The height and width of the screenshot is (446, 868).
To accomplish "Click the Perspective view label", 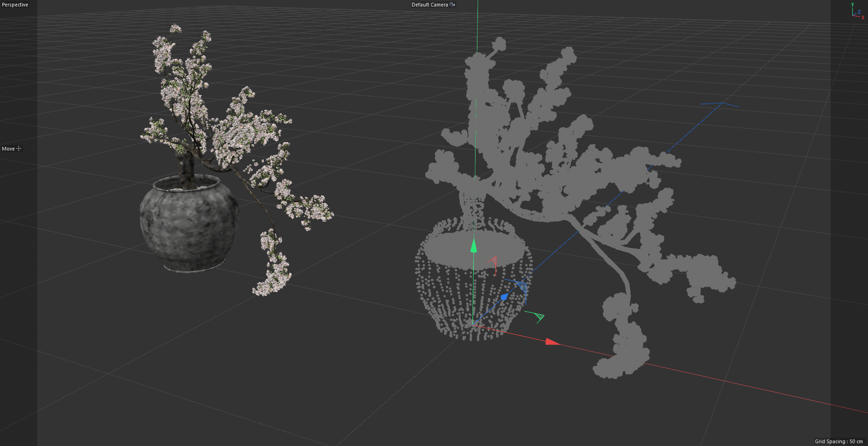I will pos(15,5).
